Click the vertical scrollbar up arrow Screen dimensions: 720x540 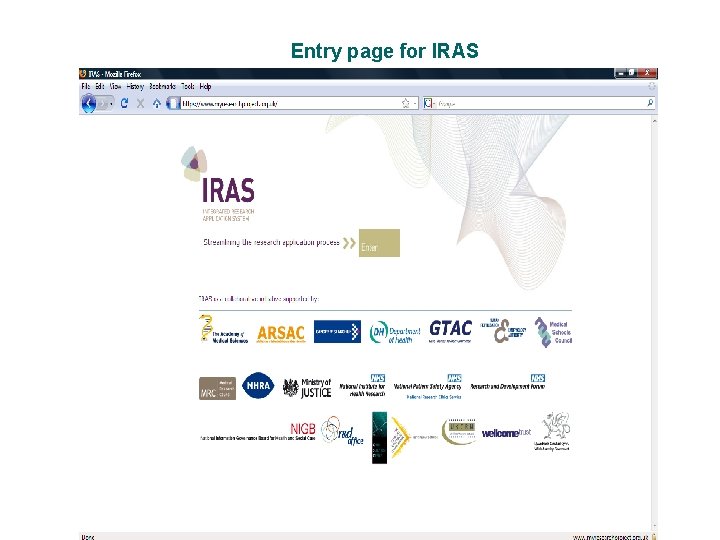(654, 121)
